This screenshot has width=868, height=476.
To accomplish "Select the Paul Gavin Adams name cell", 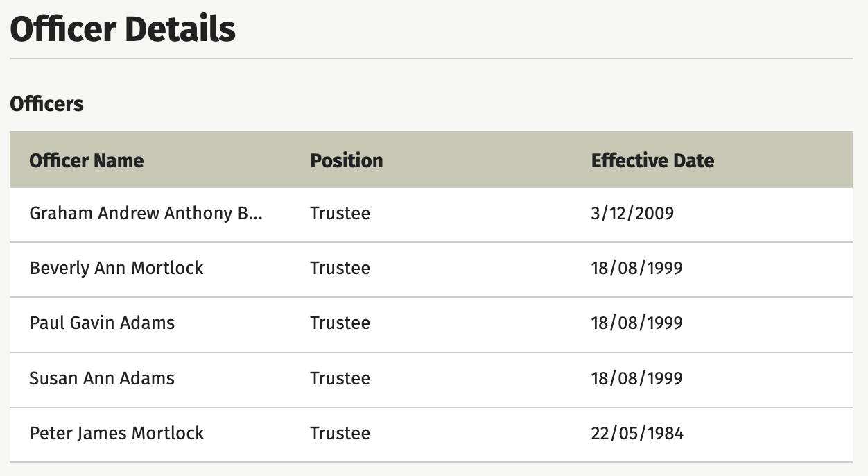I will coord(102,323).
